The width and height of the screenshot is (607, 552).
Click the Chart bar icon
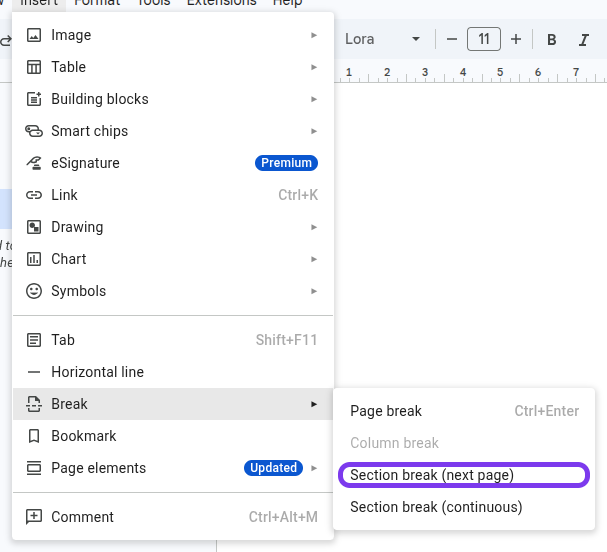tap(34, 259)
